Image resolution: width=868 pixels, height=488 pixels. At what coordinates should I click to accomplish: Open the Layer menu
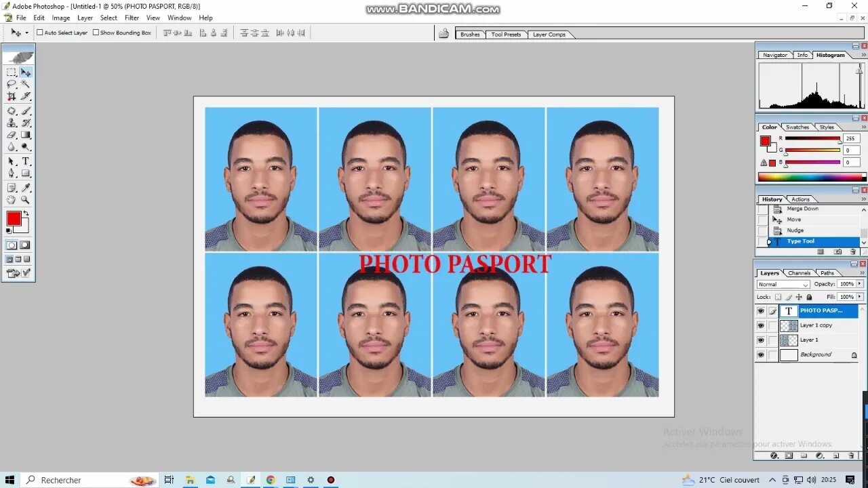coord(85,18)
